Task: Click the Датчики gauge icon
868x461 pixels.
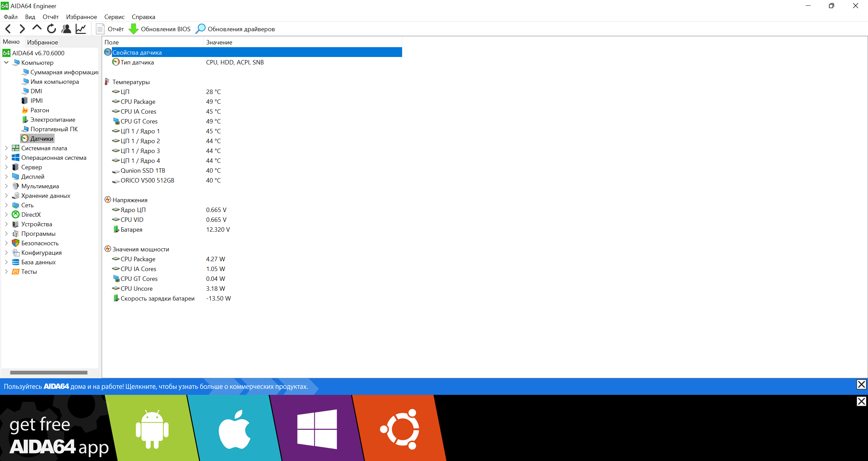Action: click(x=25, y=138)
